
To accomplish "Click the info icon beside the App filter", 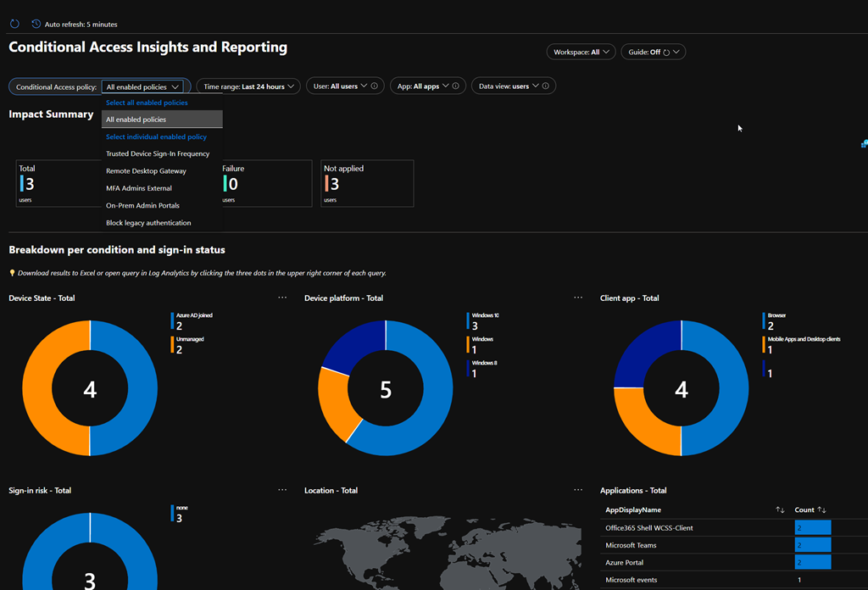I will 455,86.
